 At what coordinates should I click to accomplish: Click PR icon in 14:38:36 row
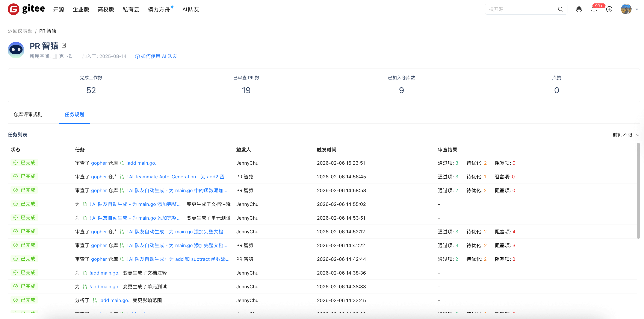click(x=85, y=273)
